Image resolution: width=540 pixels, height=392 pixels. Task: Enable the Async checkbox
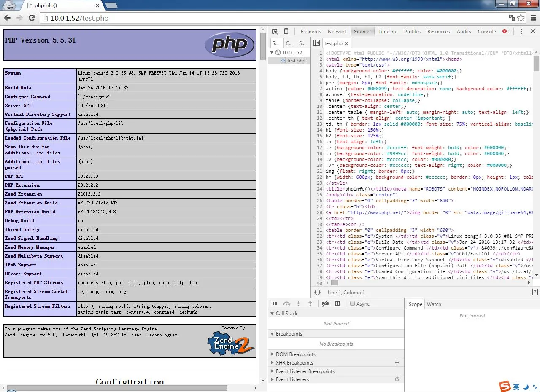(353, 303)
